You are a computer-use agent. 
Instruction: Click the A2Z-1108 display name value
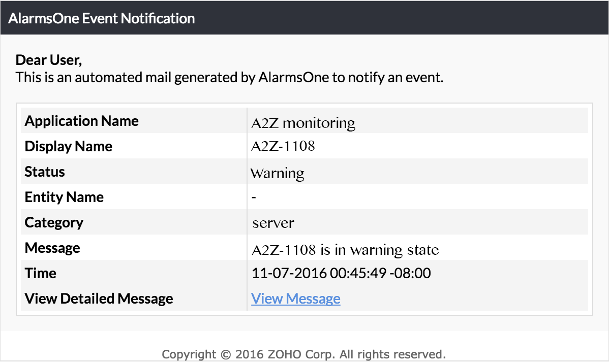tap(283, 146)
